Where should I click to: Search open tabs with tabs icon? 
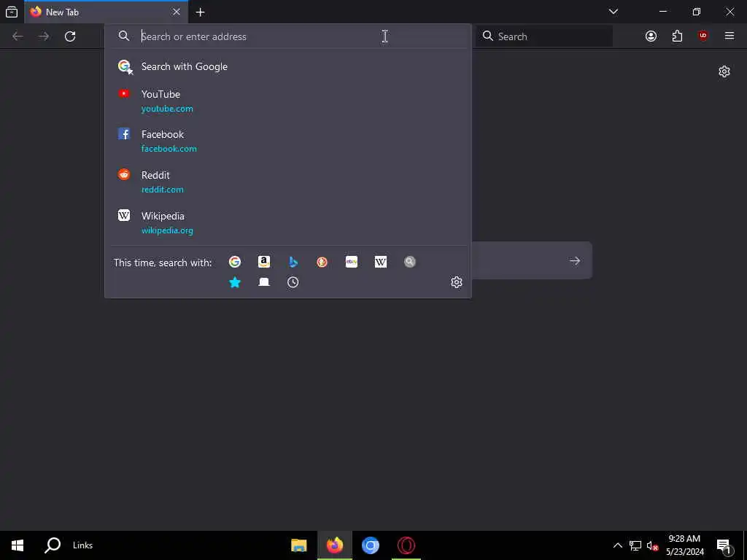pyautogui.click(x=264, y=282)
